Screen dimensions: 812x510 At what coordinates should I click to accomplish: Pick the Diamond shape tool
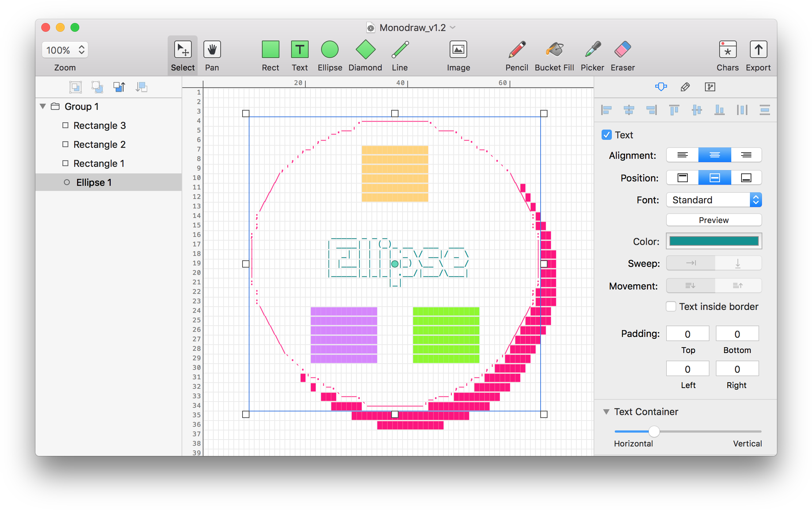(x=365, y=50)
